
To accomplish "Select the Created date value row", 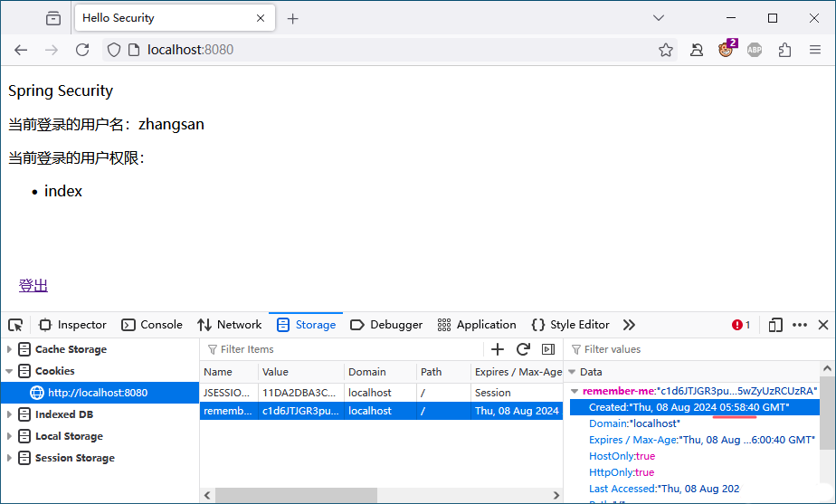I will [x=695, y=407].
